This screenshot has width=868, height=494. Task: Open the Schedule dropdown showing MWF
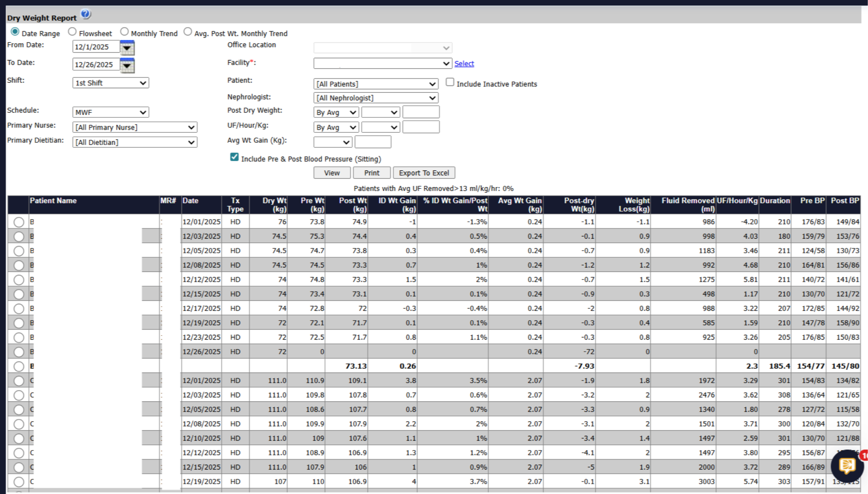point(111,112)
